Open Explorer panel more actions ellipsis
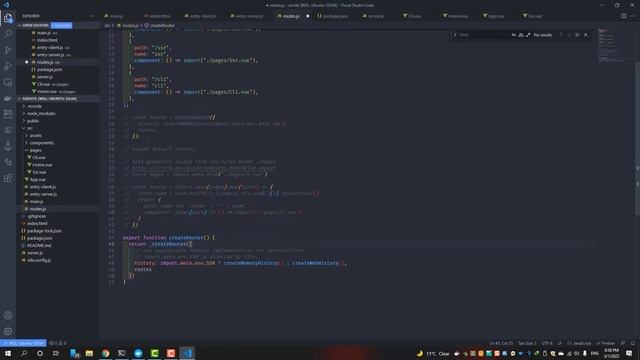The image size is (640, 360). click(x=91, y=16)
